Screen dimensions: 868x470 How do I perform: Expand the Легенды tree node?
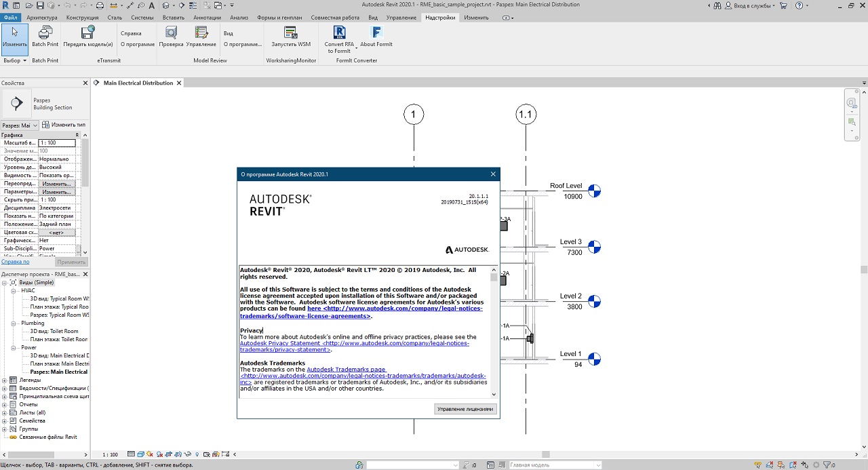(5, 380)
